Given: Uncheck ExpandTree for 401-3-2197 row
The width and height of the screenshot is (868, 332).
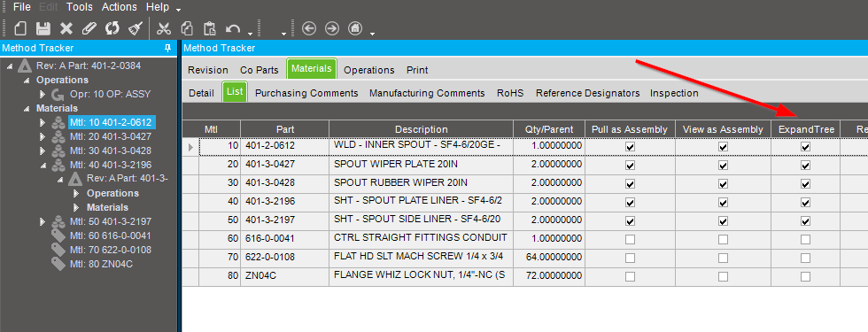Looking at the screenshot, I should pos(805,221).
